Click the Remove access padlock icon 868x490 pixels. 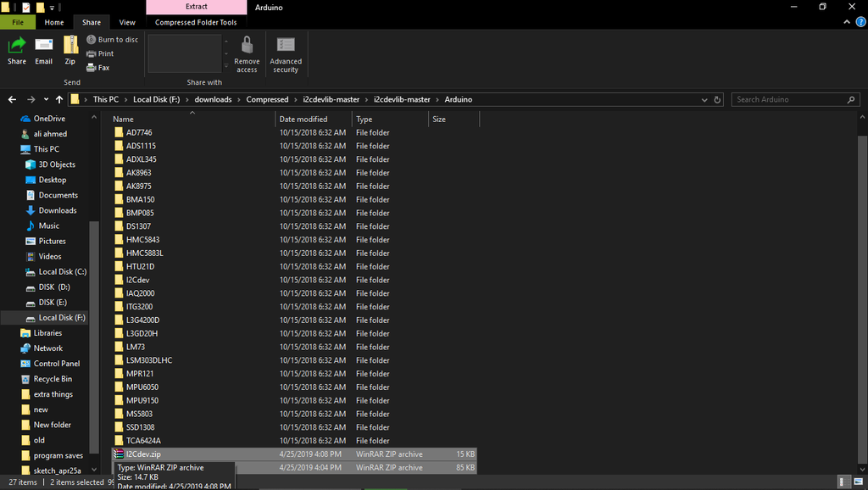(247, 45)
